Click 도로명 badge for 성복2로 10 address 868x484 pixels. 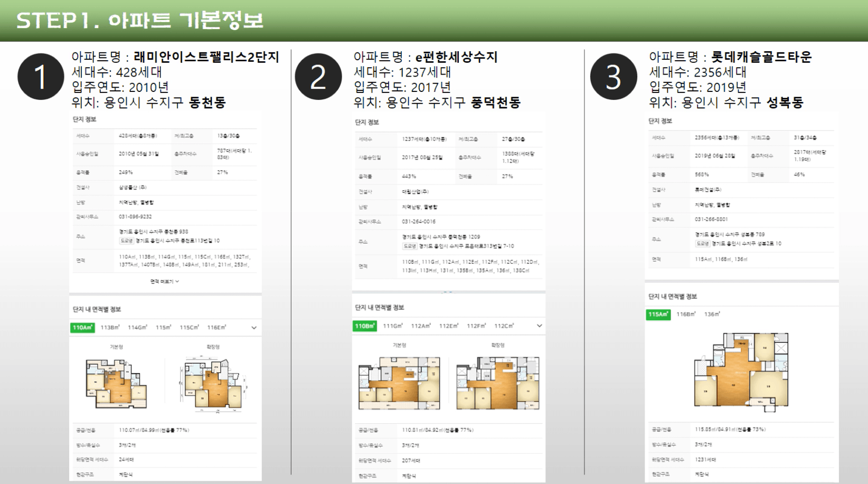click(702, 244)
